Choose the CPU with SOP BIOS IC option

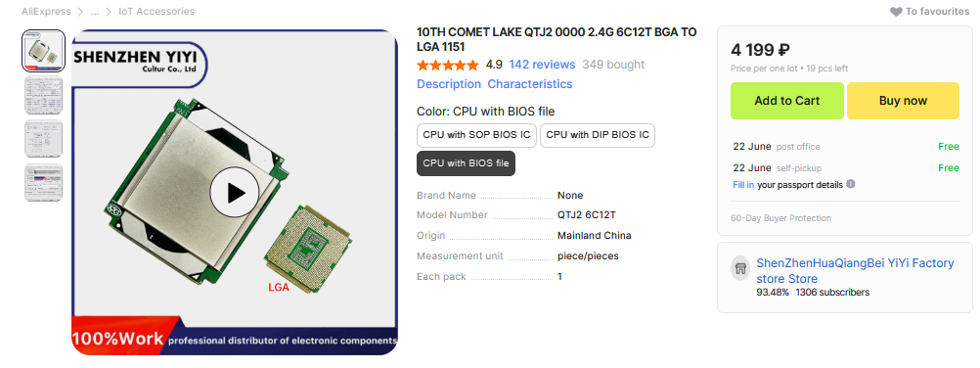tap(477, 135)
